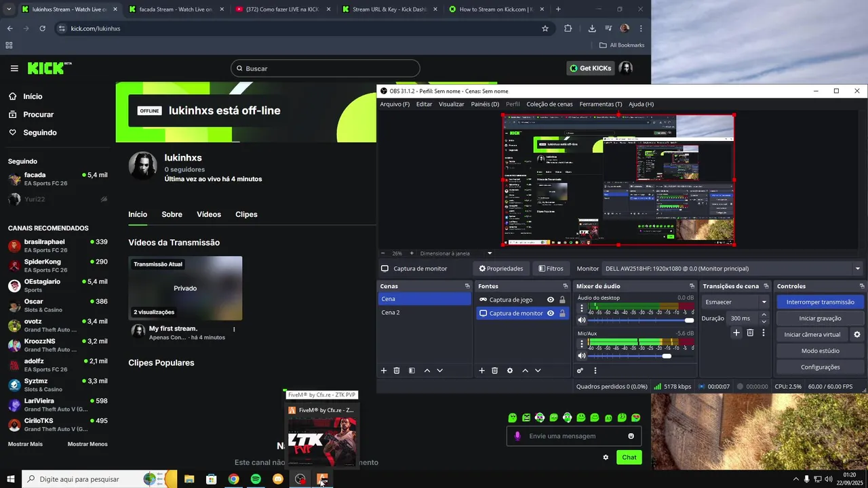Adjust Áudio do desktop volume slider
The height and width of the screenshot is (488, 868).
tap(641, 321)
